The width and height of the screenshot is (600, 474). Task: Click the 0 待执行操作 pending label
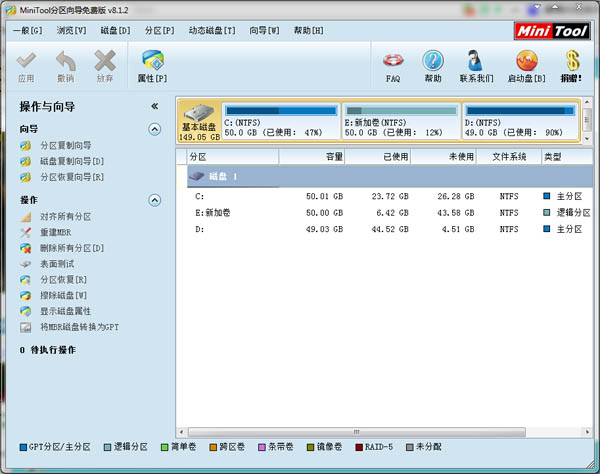48,350
